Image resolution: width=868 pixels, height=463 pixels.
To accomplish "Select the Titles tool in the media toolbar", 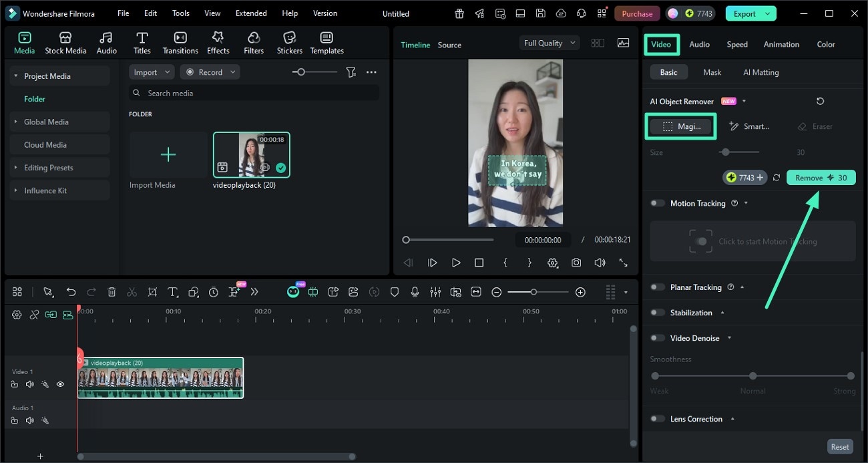I will click(142, 41).
